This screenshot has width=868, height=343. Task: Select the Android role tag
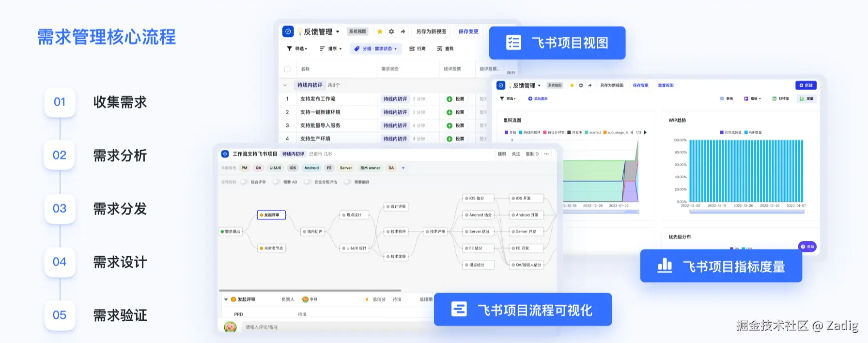[311, 168]
